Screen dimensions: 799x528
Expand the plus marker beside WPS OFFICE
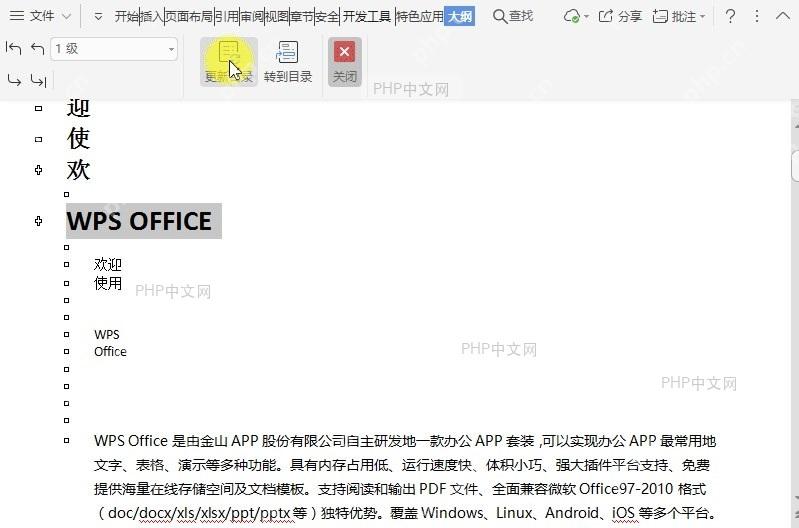pos(38,221)
